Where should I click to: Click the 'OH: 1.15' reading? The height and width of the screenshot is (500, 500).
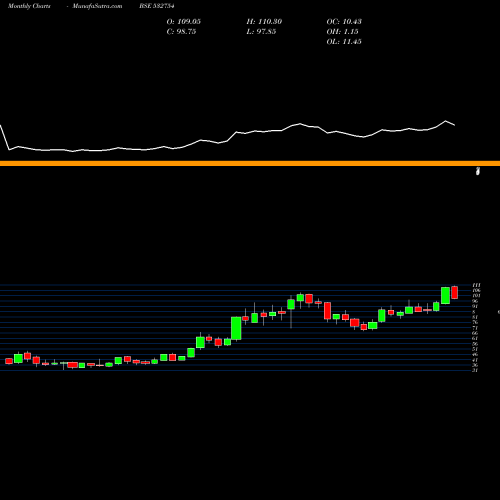342,32
